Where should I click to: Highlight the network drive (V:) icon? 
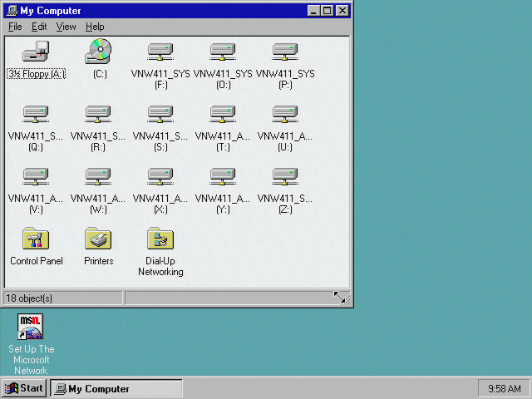tap(36, 177)
